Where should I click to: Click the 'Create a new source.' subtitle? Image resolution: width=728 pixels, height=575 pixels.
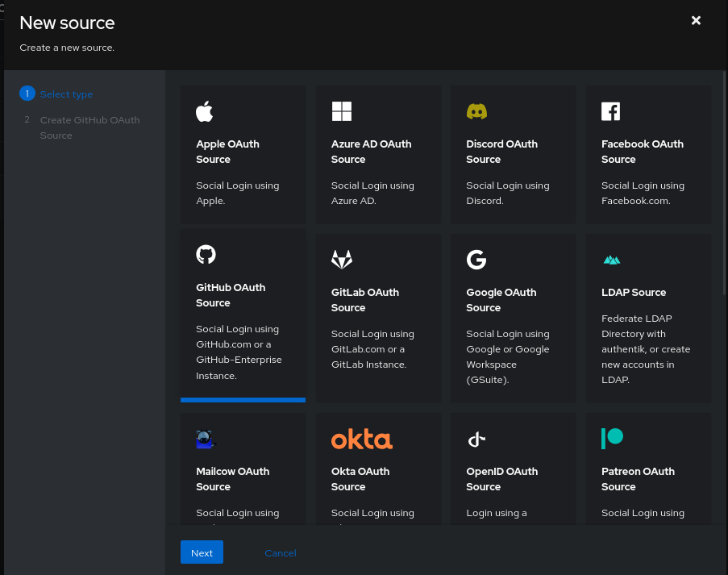(x=67, y=48)
